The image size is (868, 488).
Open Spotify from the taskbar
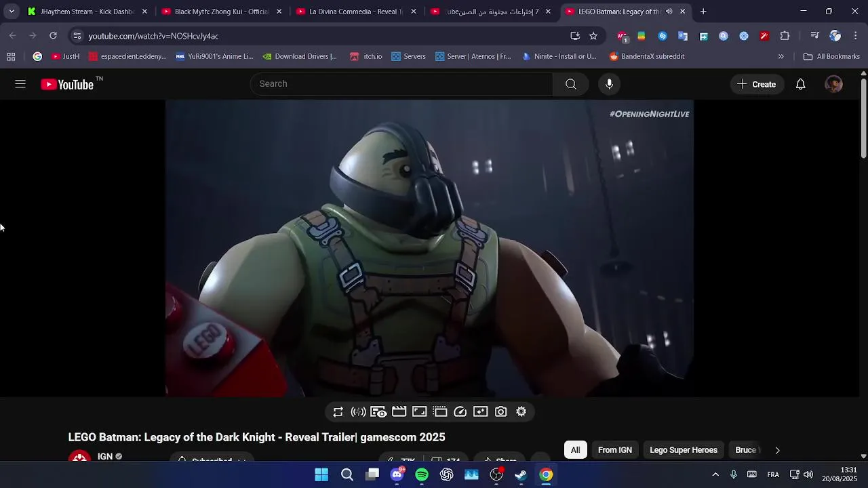click(x=422, y=474)
